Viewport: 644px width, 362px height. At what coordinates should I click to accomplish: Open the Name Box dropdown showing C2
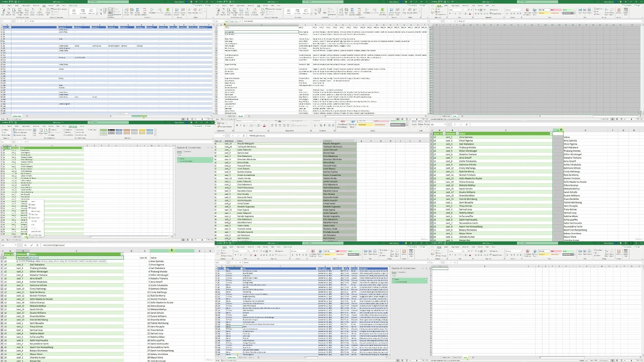tap(15, 245)
